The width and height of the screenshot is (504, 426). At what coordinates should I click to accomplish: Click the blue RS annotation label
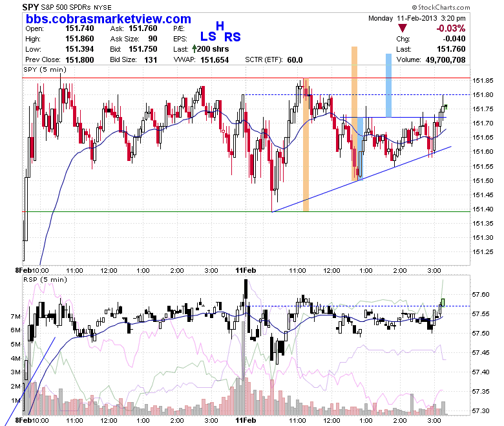point(233,37)
